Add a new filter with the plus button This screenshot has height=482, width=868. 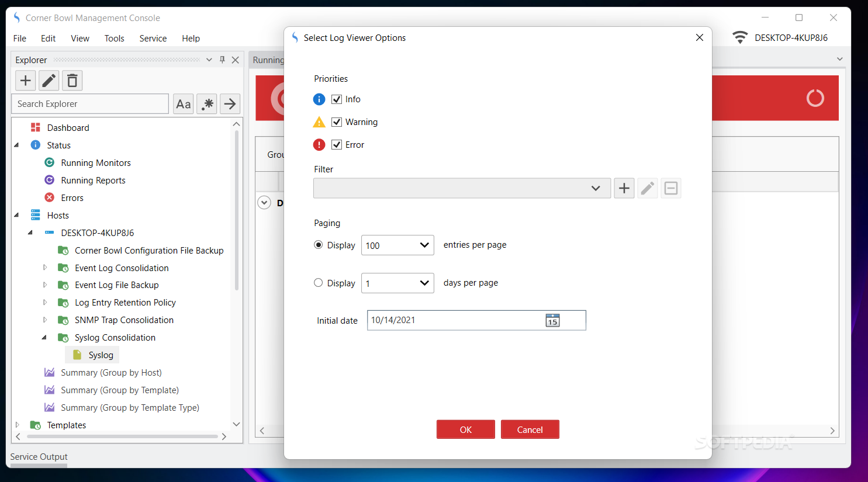(x=624, y=188)
